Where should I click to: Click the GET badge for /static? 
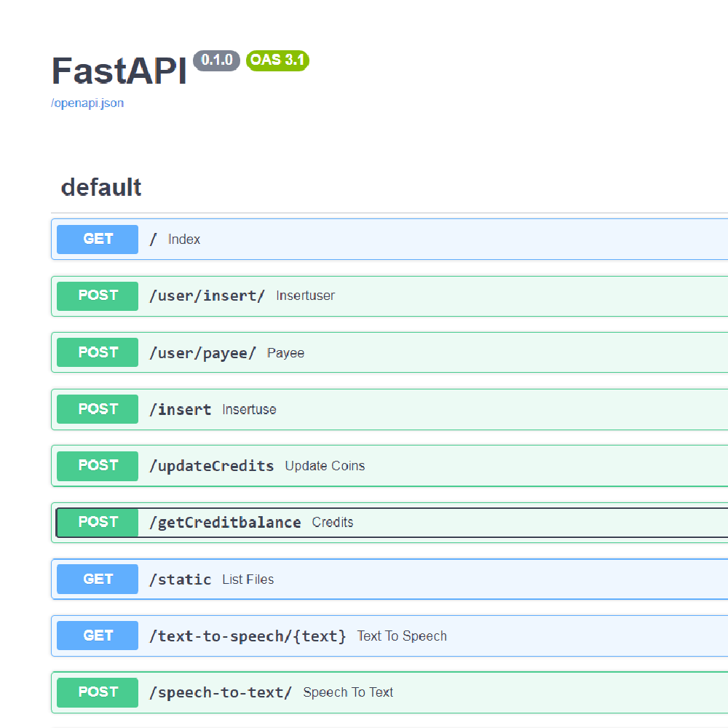[x=98, y=579]
